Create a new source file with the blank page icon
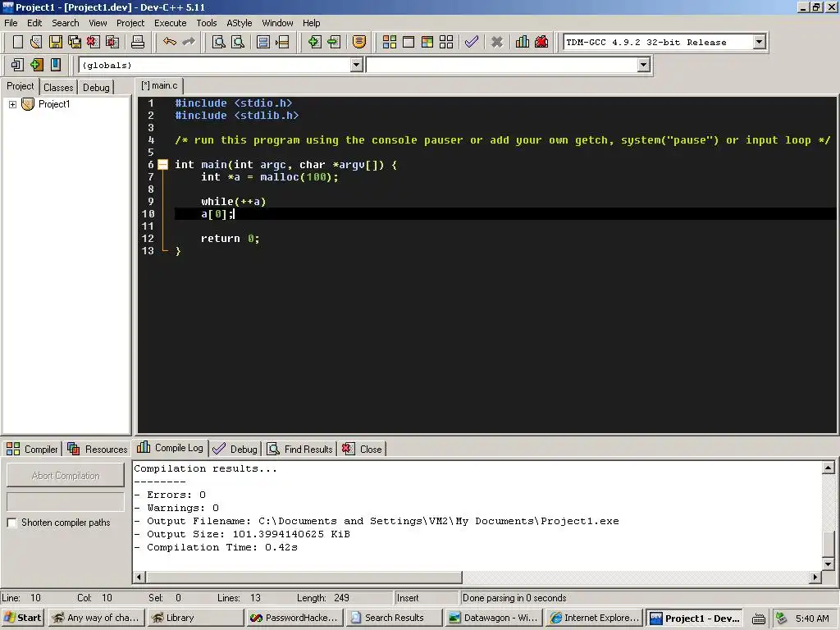Screen dimensions: 840x630 (18, 42)
